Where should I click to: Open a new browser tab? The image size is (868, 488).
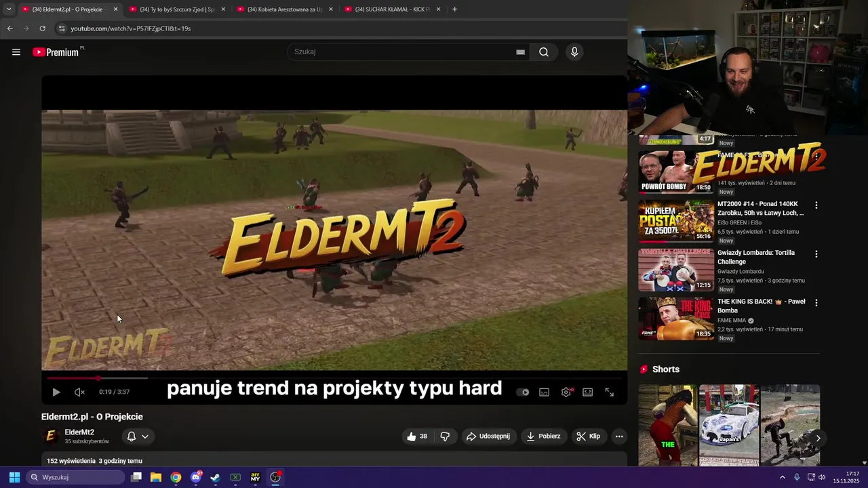coord(454,9)
